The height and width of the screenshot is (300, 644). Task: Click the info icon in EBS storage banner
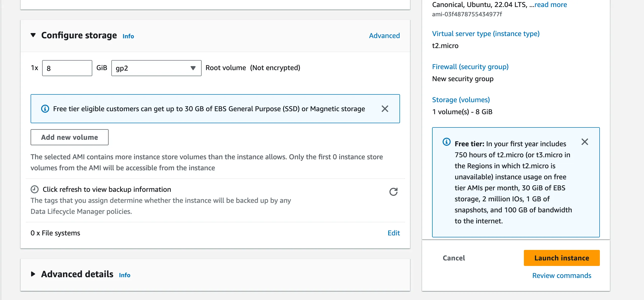point(45,109)
